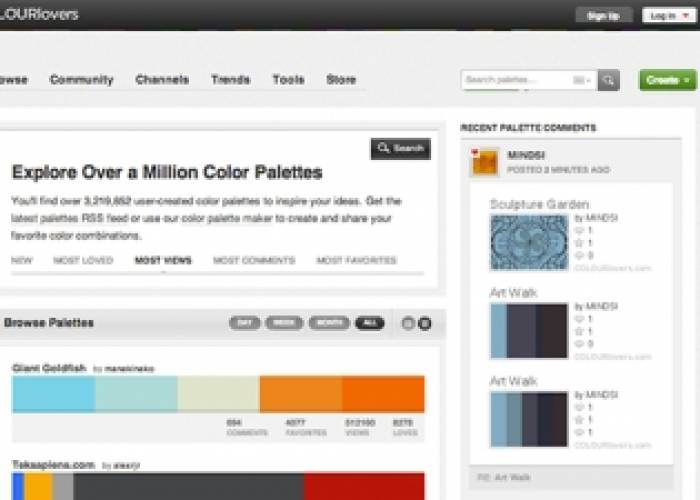
Task: Open the Store menu
Action: pyautogui.click(x=341, y=80)
